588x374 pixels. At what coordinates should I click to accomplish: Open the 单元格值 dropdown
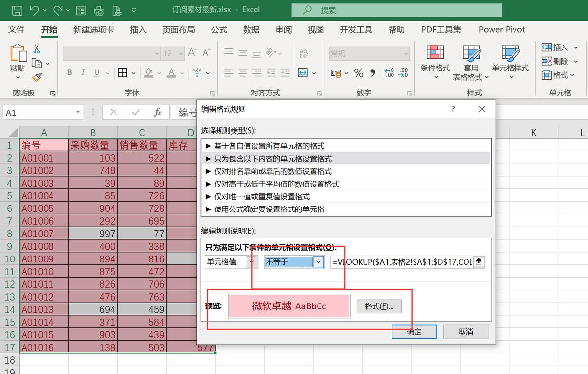tap(251, 262)
